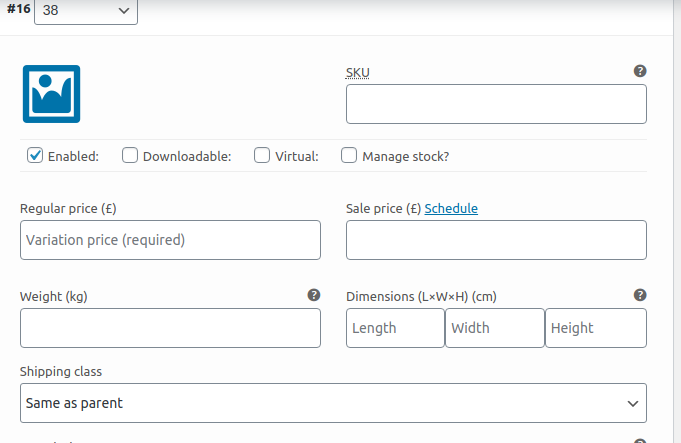Click the Weight (kg) input field
This screenshot has width=681, height=443.
click(170, 328)
